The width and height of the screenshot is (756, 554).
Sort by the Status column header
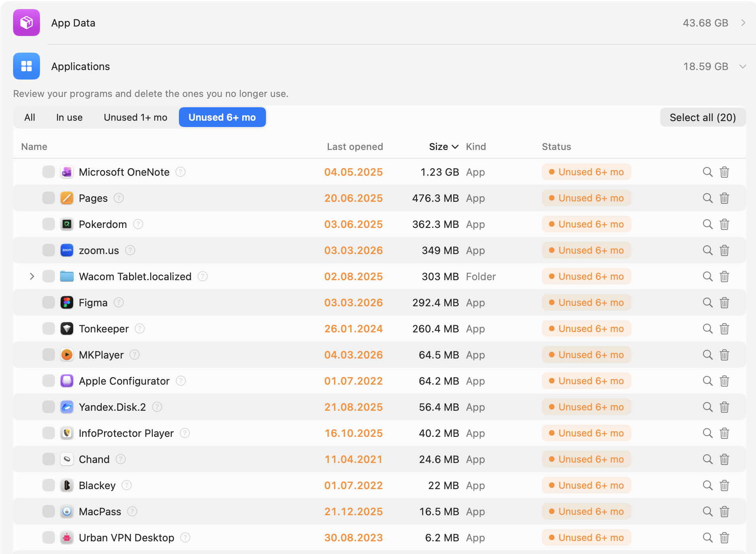point(557,147)
